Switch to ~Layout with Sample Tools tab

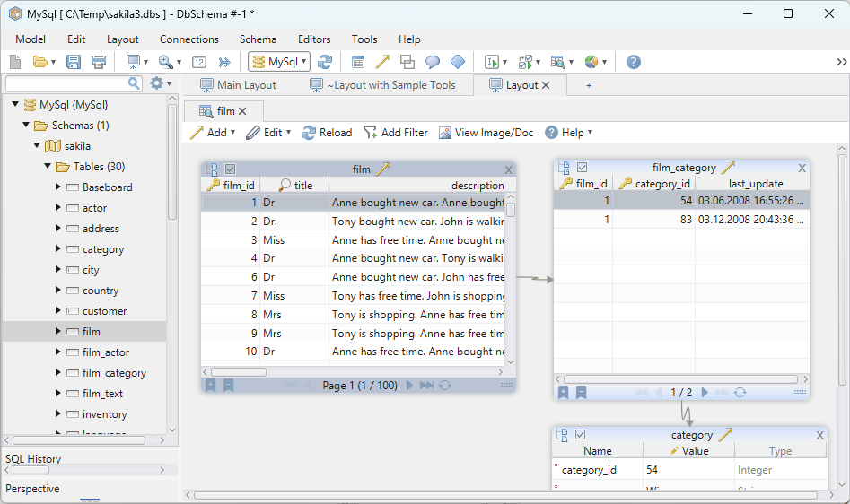click(x=382, y=85)
